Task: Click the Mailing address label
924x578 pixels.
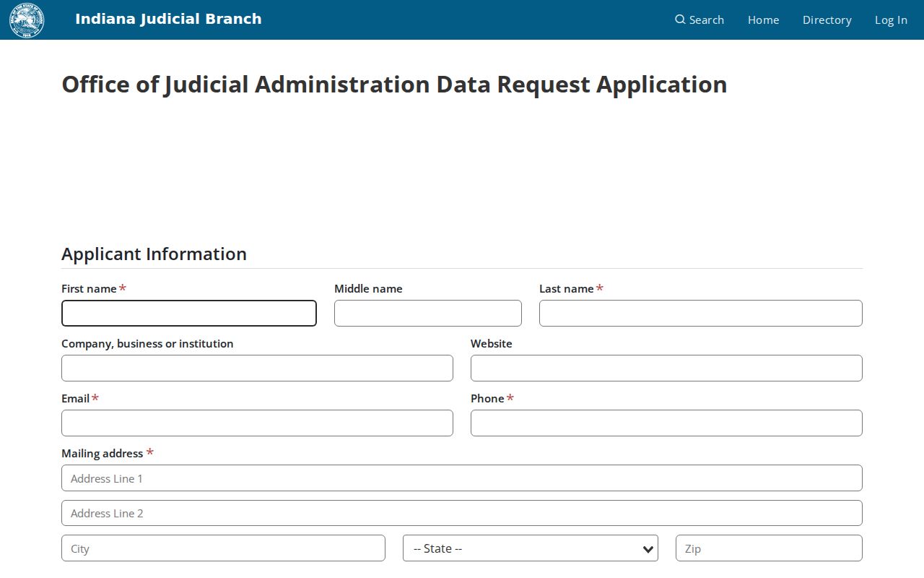Action: click(x=103, y=454)
